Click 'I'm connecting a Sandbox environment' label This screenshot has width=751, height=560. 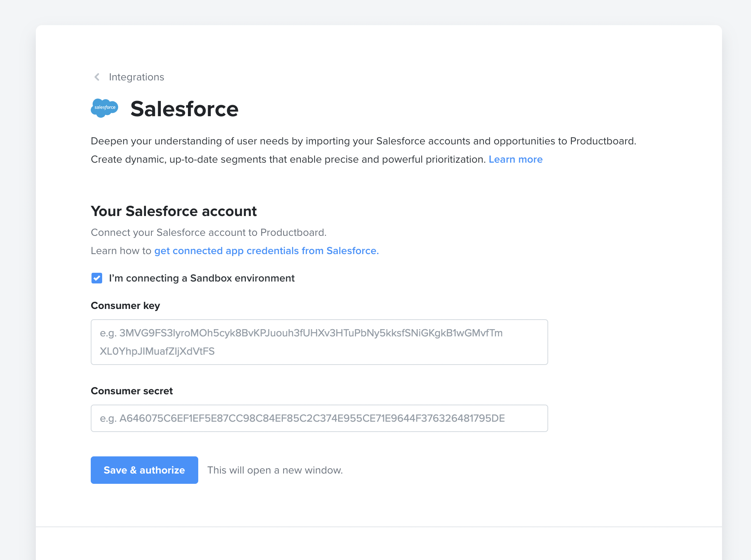pos(202,278)
